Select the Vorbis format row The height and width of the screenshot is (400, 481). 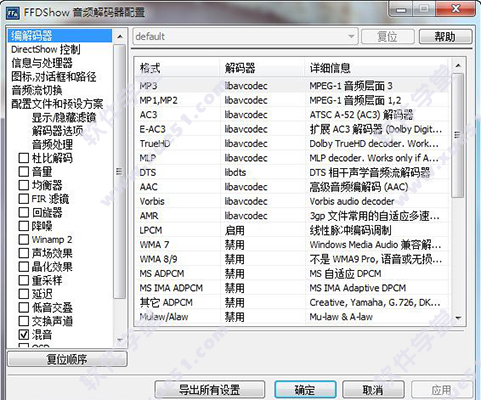point(292,201)
